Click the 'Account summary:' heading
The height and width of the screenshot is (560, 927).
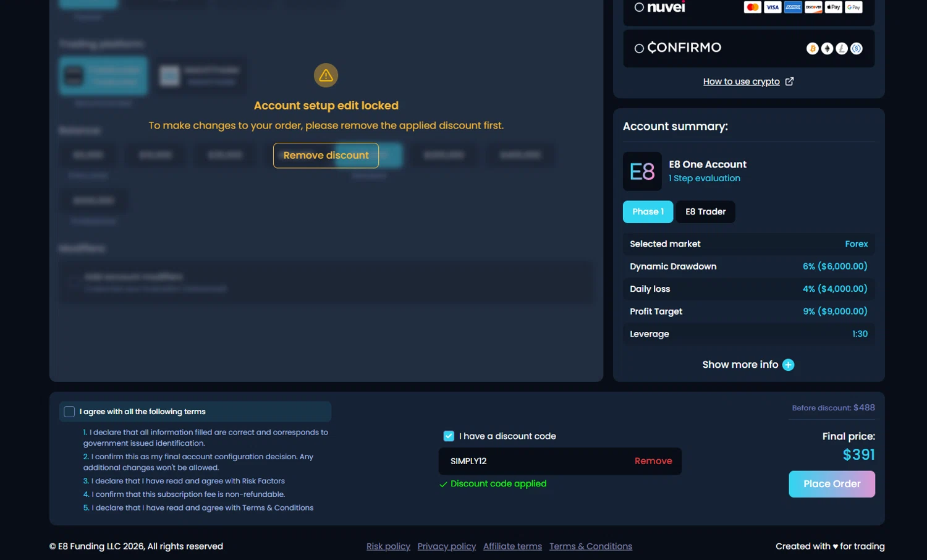tap(675, 126)
